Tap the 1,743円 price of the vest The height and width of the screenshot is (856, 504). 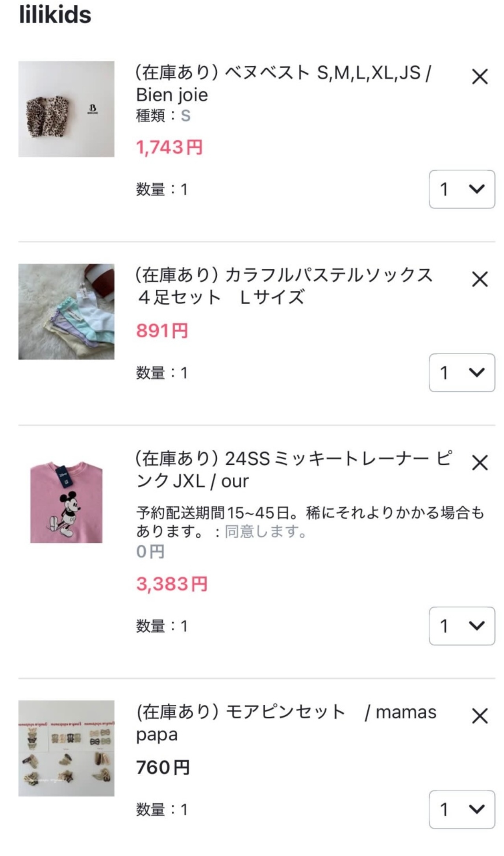[169, 147]
